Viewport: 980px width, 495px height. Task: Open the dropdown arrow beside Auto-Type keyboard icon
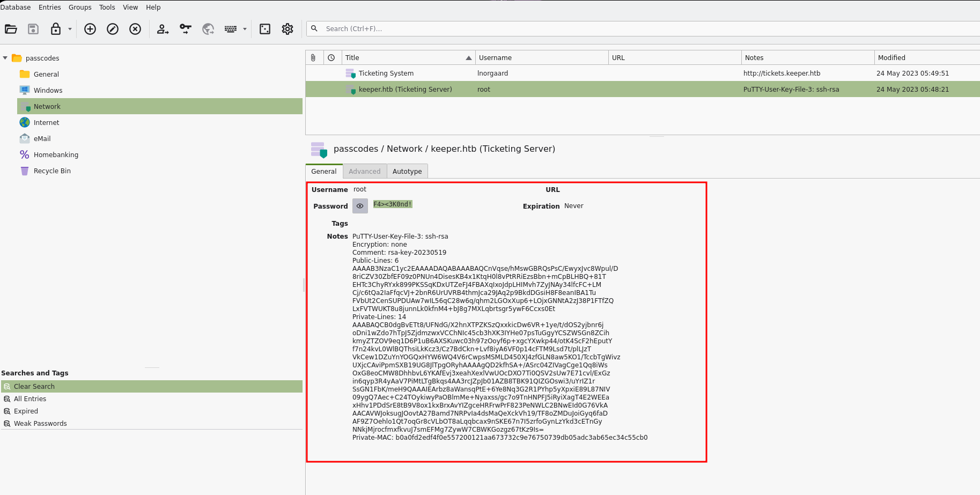pyautogui.click(x=245, y=29)
